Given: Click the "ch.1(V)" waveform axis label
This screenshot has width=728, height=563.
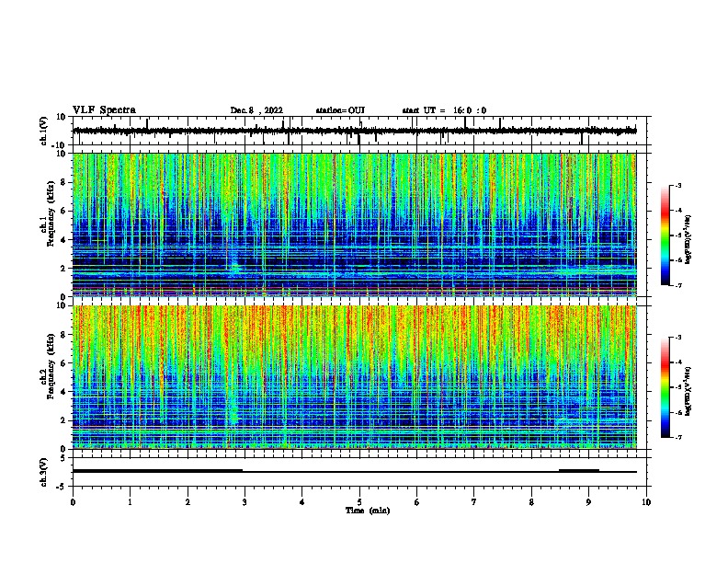Looking at the screenshot, I should [44, 131].
